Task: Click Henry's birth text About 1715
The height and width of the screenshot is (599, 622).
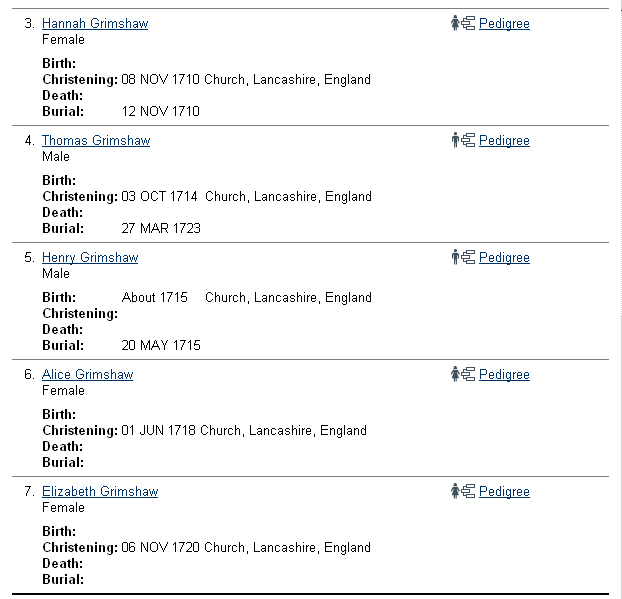Action: (x=155, y=297)
